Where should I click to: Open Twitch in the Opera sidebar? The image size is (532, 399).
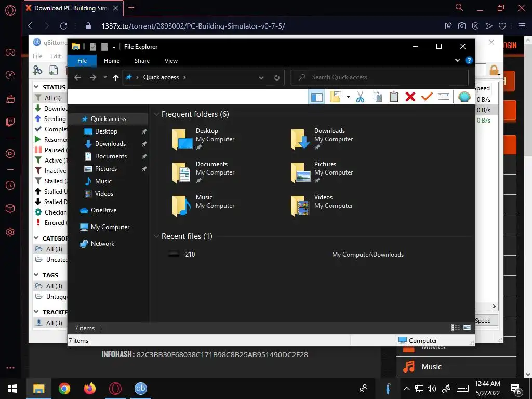(x=10, y=122)
